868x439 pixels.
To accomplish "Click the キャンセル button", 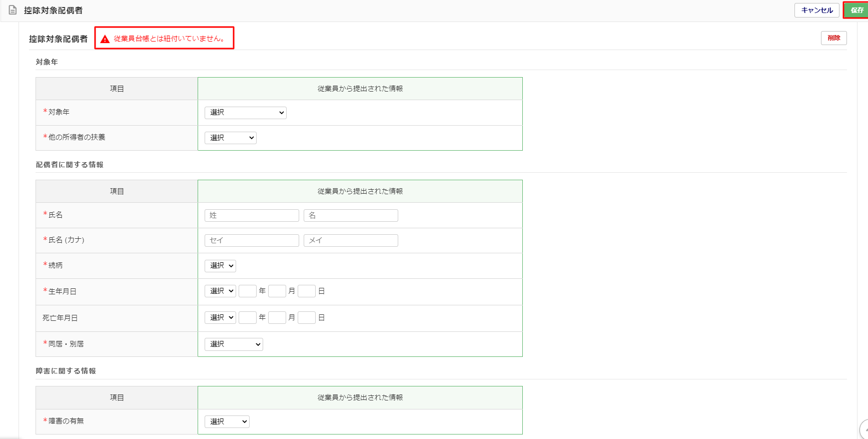I will tap(816, 10).
